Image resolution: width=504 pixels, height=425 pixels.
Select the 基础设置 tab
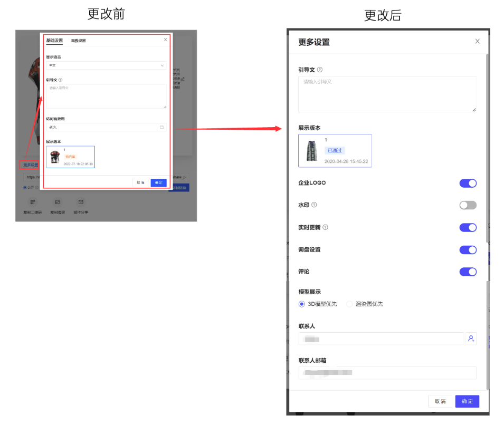(x=54, y=41)
